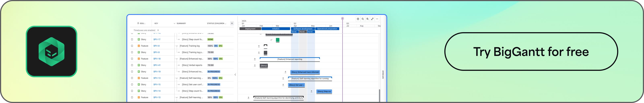The width and height of the screenshot is (644, 103).
Task: Click Feature icon in BPV-8 row
Action: (139, 46)
